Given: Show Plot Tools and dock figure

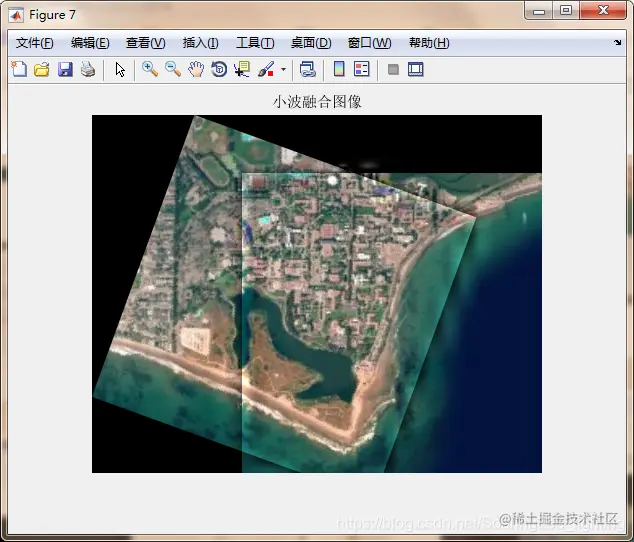Looking at the screenshot, I should 416,69.
